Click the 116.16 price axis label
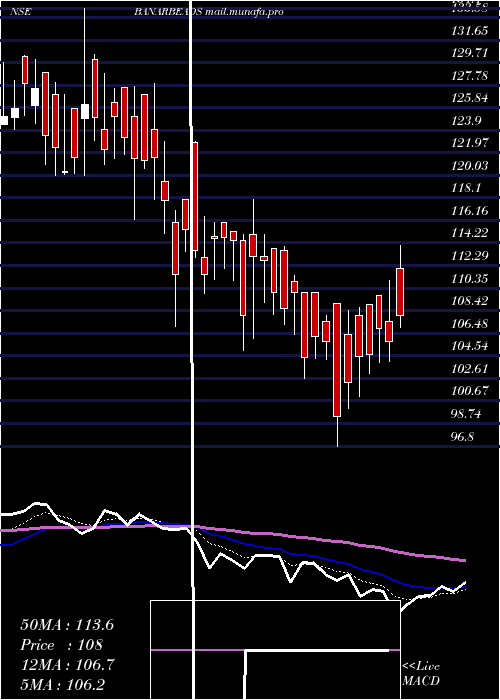Viewport: 500px width, 700px height. point(469,211)
